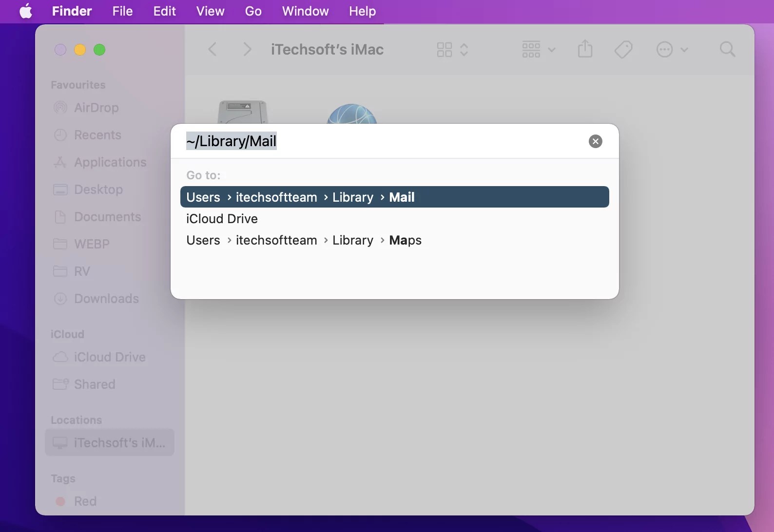Open the View menu

pyautogui.click(x=210, y=11)
